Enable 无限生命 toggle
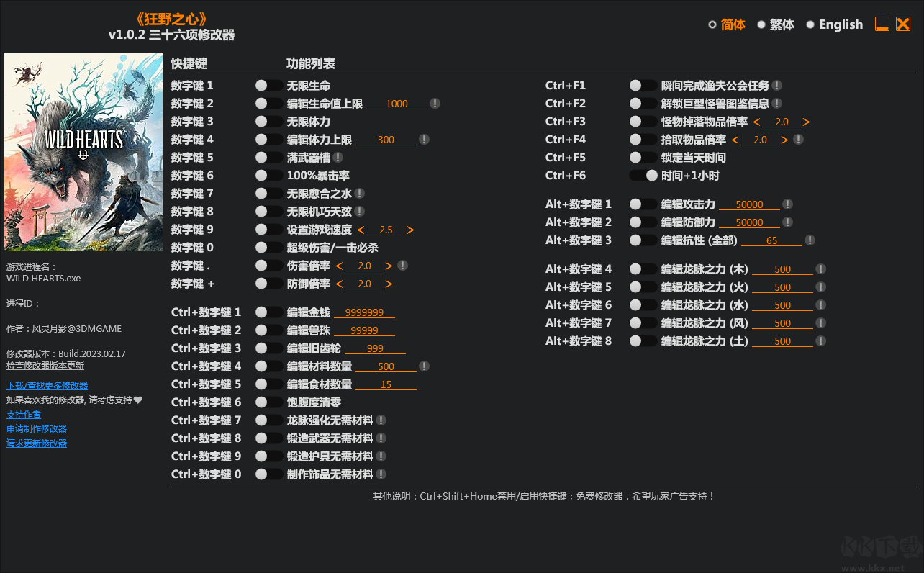 [269, 86]
